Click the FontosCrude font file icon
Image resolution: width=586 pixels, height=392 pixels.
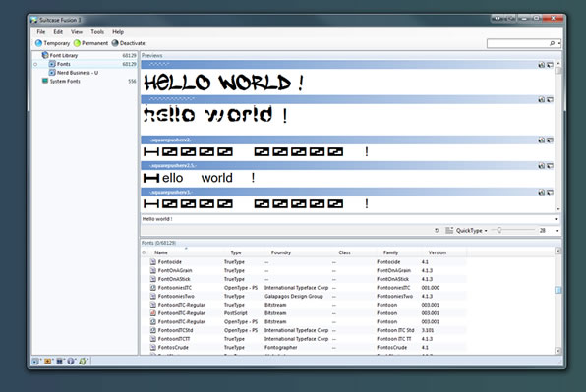(152, 347)
